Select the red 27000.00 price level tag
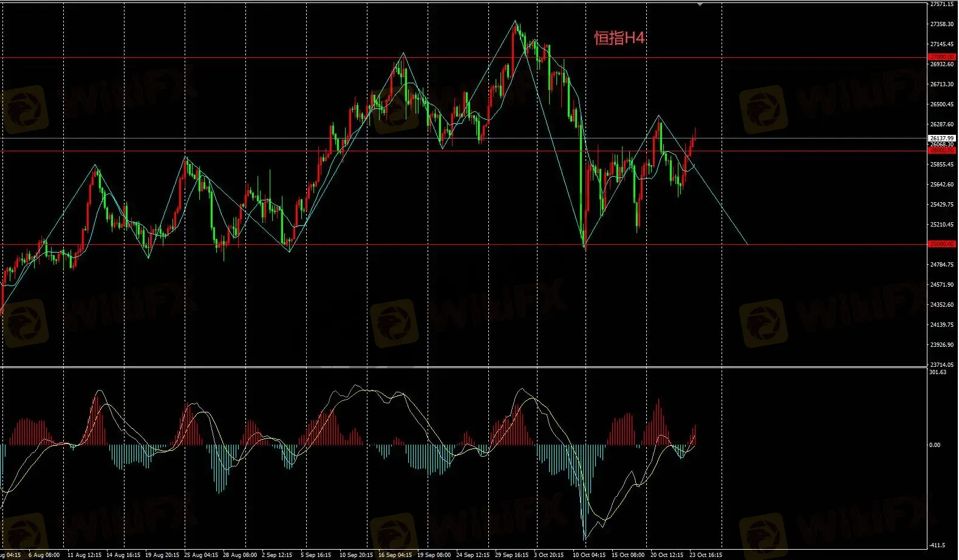 (942, 57)
